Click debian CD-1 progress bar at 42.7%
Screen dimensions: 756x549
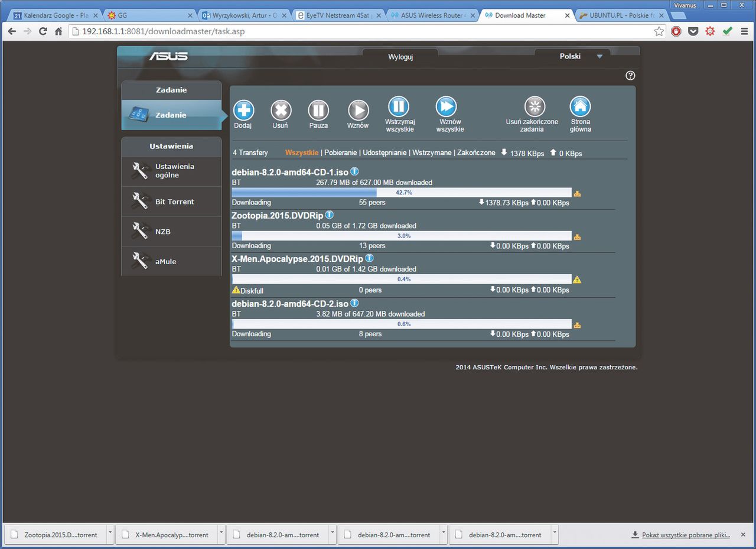pos(402,193)
